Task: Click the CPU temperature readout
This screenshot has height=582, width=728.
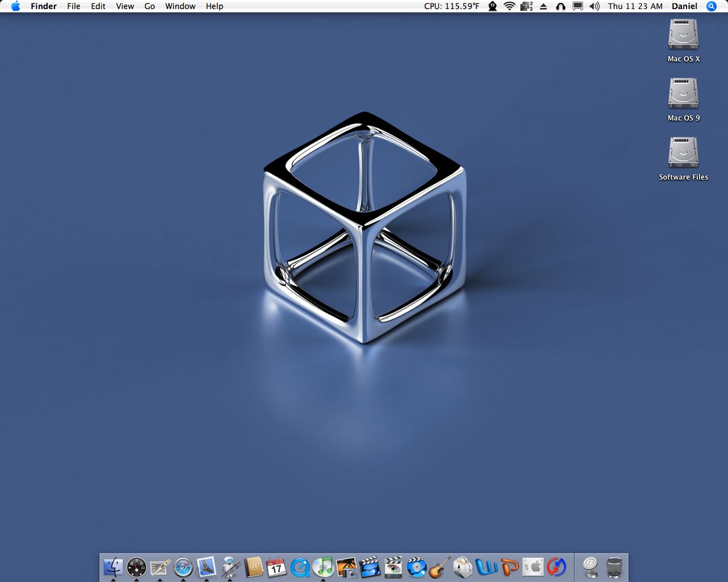Action: [x=452, y=6]
